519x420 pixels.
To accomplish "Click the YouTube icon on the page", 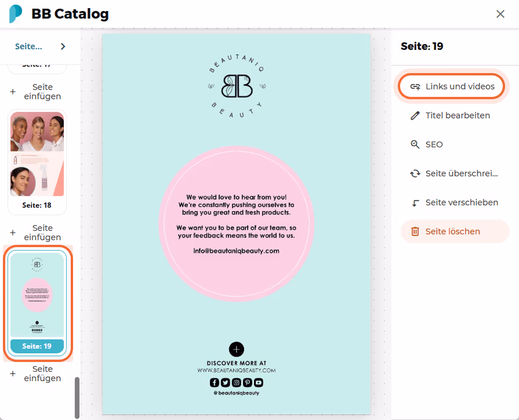I will point(259,382).
